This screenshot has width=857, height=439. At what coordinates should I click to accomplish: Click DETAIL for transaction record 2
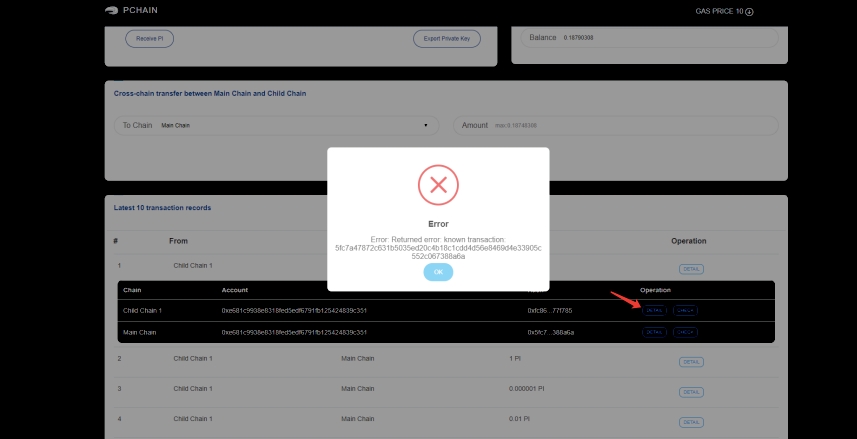pos(691,361)
